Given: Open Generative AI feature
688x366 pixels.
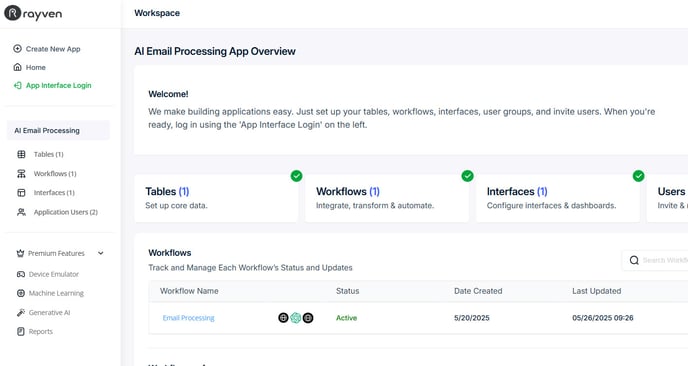Looking at the screenshot, I should coord(49,312).
